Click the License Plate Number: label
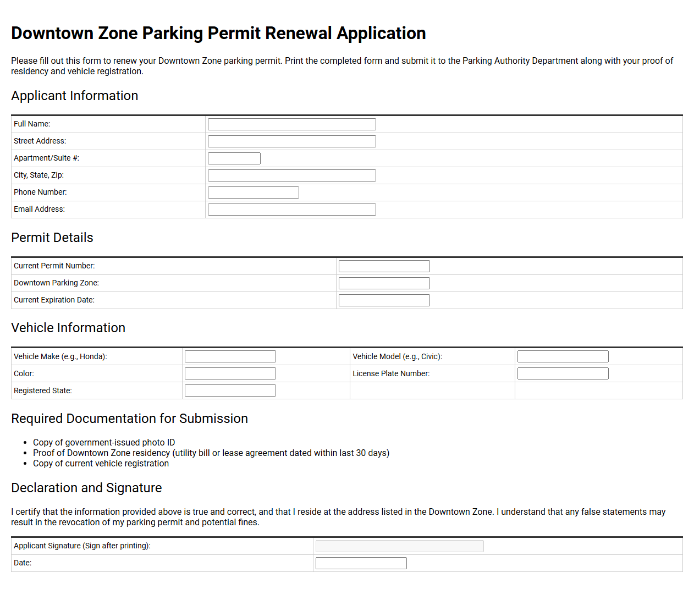 pyautogui.click(x=392, y=374)
